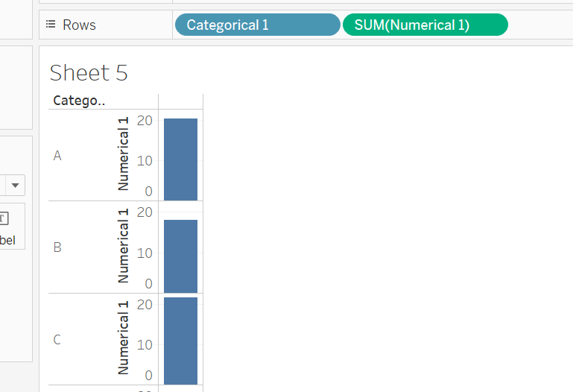Select the bar for category A
The width and height of the screenshot is (573, 392).
[180, 159]
